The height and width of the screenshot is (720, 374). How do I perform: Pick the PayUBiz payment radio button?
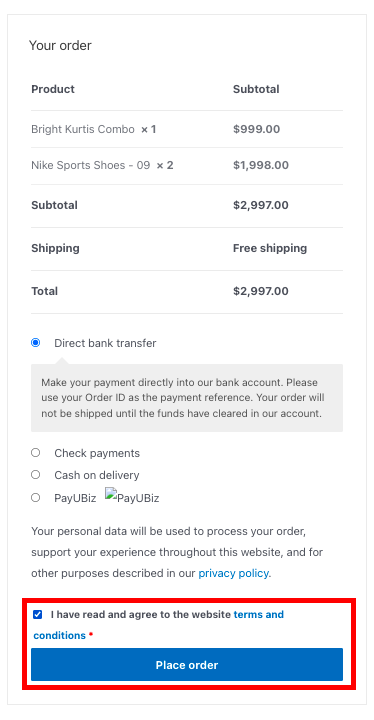click(x=35, y=498)
